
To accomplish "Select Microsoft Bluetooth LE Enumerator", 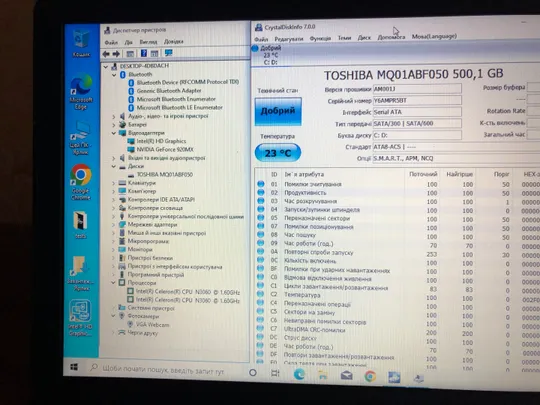I will click(179, 107).
